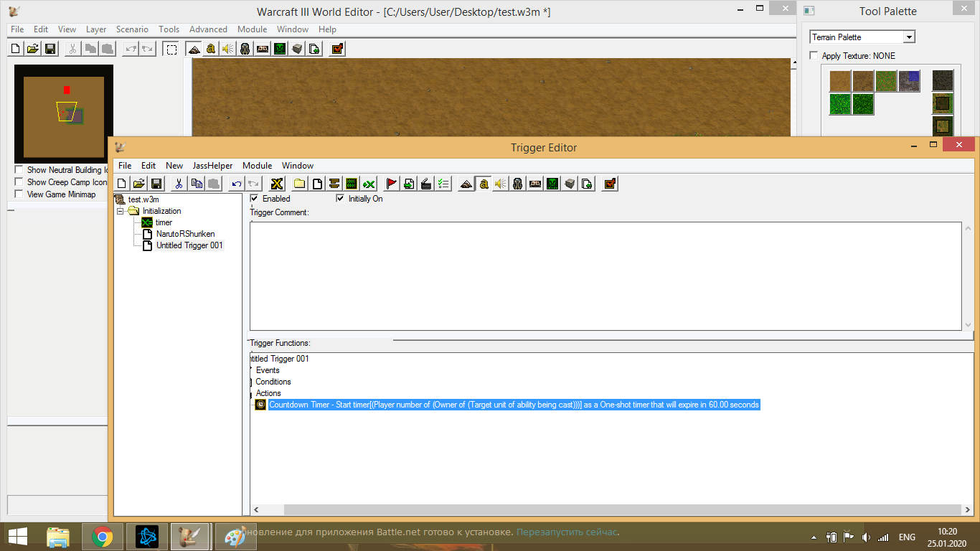Open the Advanced menu in World Editor
Screen dimensions: 980x551
click(208, 29)
